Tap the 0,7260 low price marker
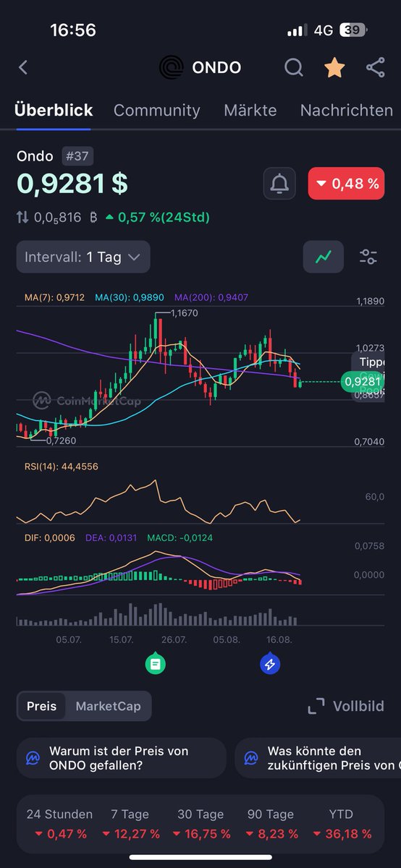 tap(61, 440)
